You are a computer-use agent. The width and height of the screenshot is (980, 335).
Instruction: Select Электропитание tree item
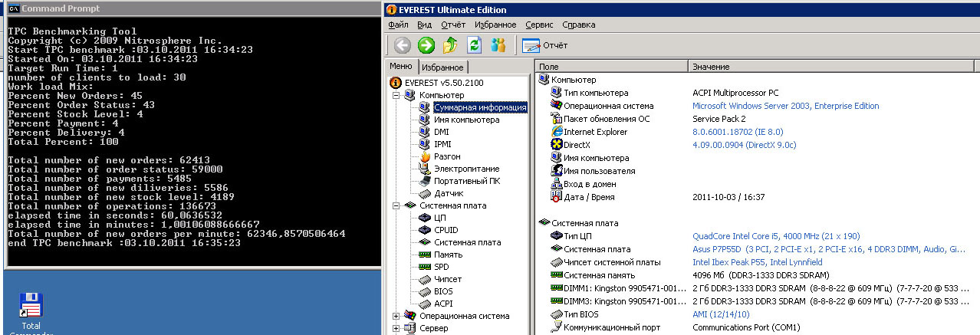tap(466, 169)
